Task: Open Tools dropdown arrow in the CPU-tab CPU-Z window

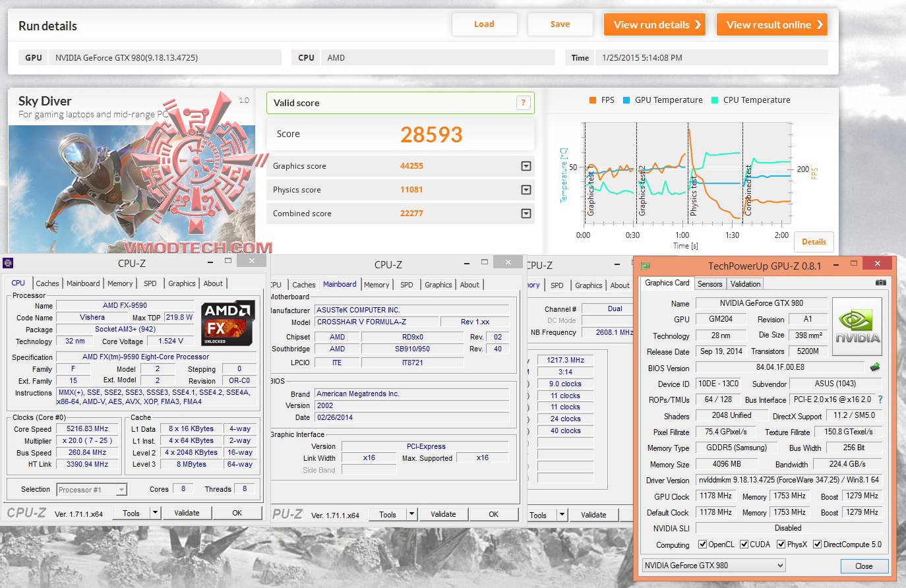Action: [155, 513]
